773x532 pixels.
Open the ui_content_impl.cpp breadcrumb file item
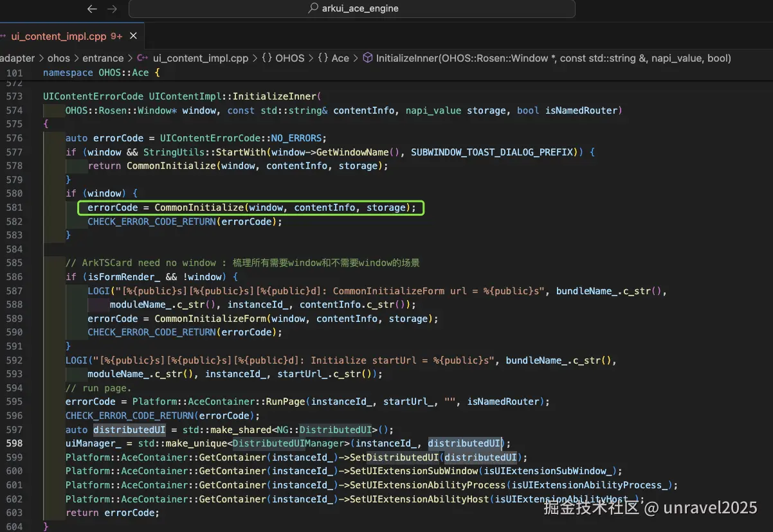192,58
